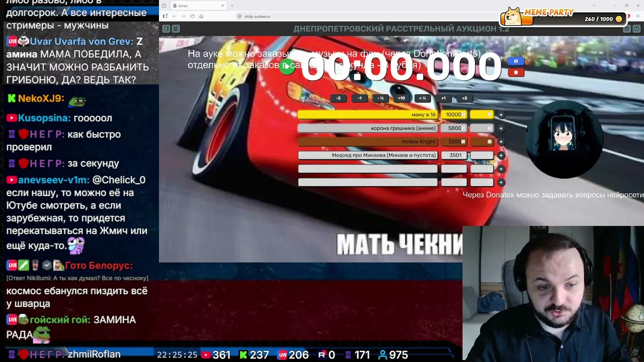Edit the 3501 amount field
Viewport: 644px width, 362px height.
pyautogui.click(x=454, y=155)
